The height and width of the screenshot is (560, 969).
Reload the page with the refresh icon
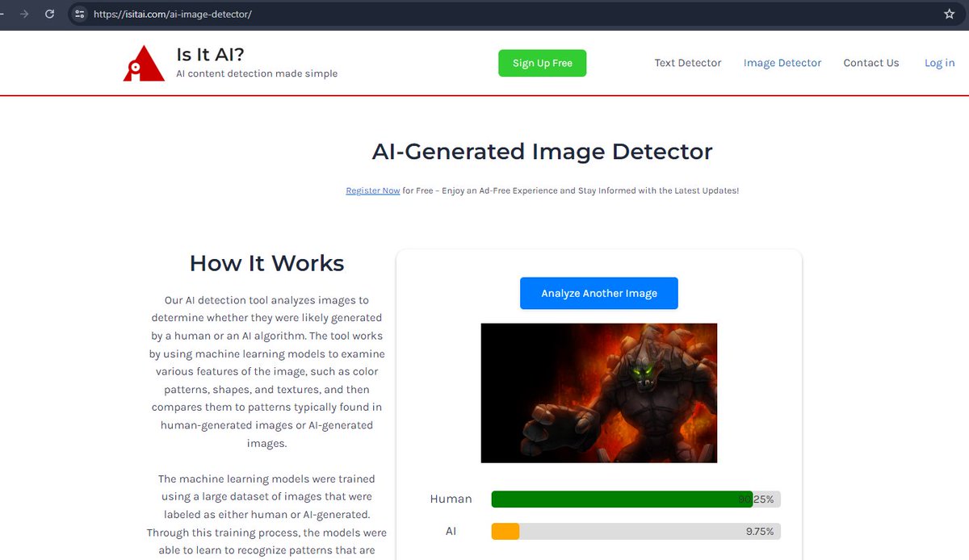pos(50,14)
